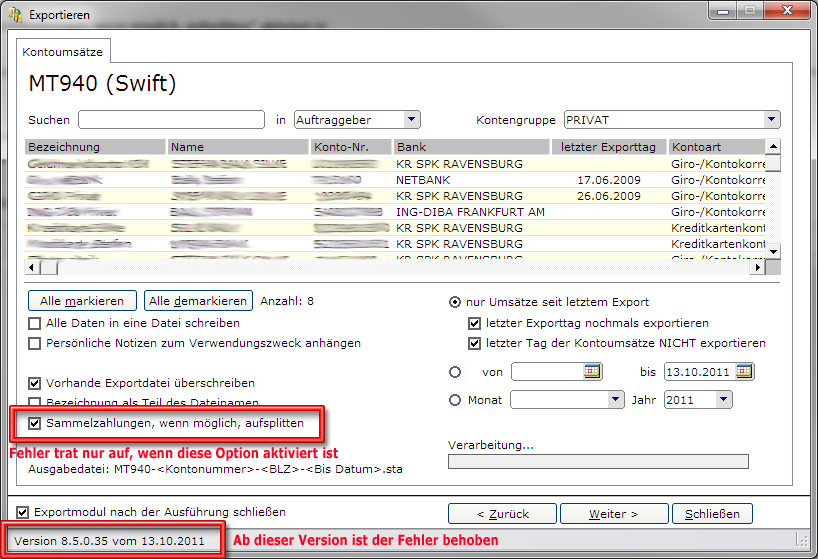The image size is (818, 559).
Task: Click the window resize grip in status bar
Action: click(802, 540)
